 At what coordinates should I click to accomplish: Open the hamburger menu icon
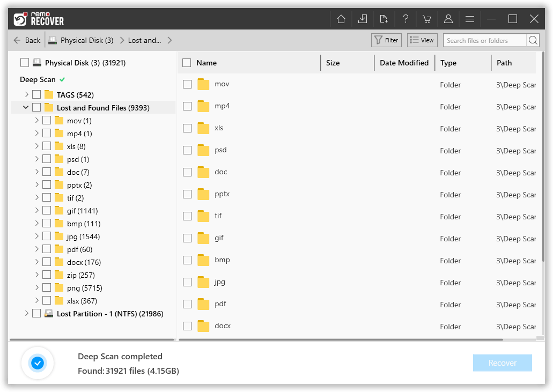(470, 18)
